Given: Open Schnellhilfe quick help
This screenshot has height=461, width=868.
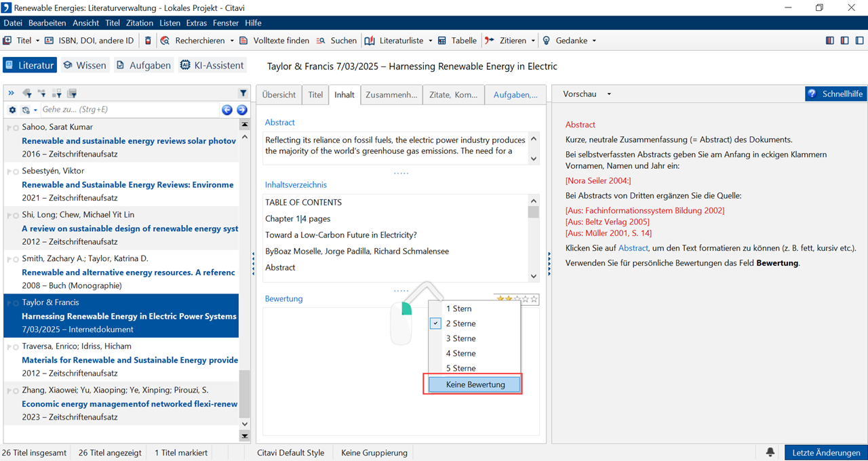Looking at the screenshot, I should pyautogui.click(x=835, y=94).
